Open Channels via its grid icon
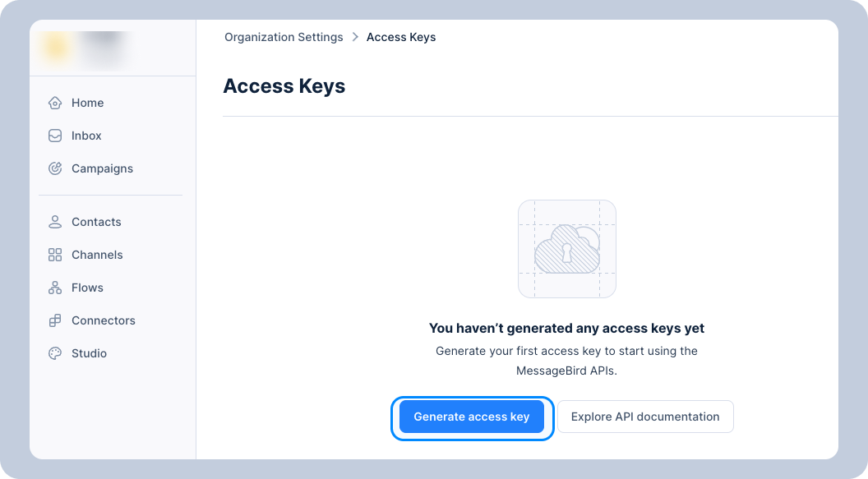The image size is (868, 479). 55,255
